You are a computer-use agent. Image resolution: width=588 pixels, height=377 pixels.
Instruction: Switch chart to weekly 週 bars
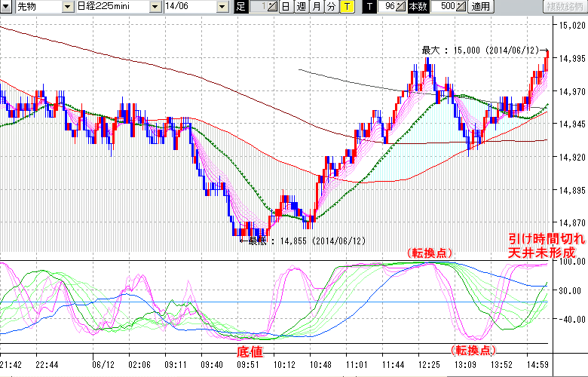pyautogui.click(x=301, y=7)
